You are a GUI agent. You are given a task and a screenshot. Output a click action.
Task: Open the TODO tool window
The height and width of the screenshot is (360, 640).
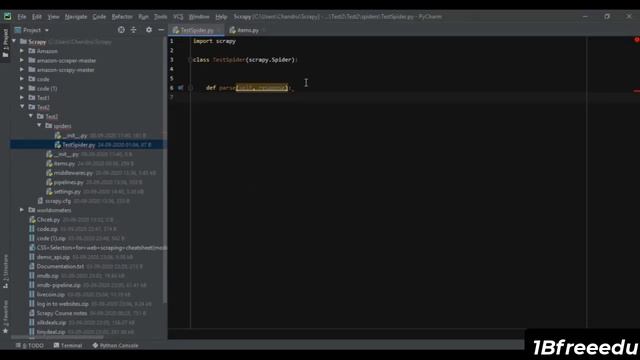tap(29, 345)
